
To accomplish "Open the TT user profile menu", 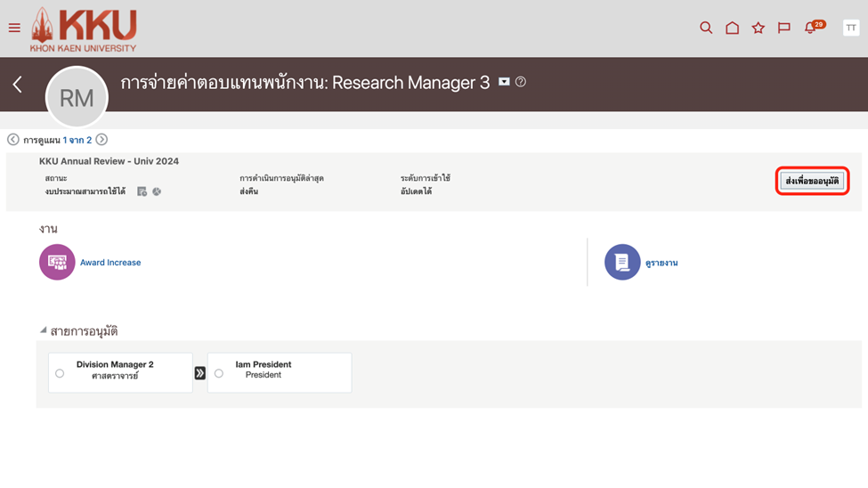I will [x=850, y=28].
